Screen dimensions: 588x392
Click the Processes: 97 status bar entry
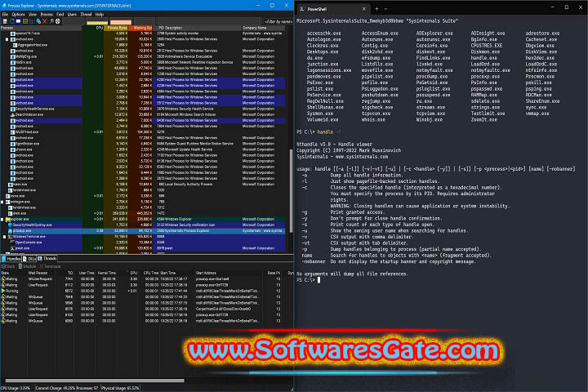pos(87,388)
